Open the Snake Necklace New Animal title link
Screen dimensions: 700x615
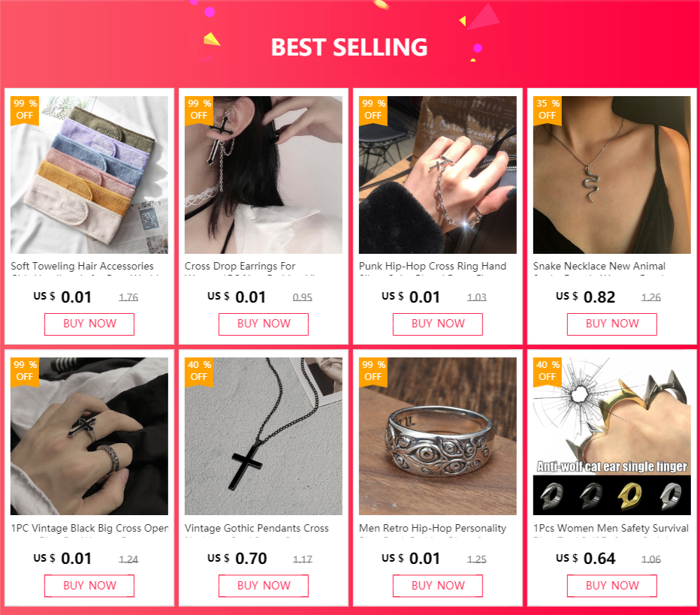click(x=599, y=267)
